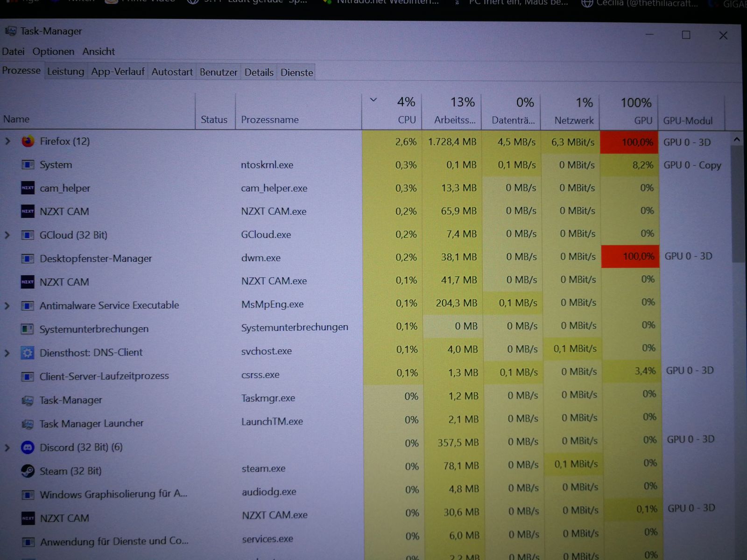747x560 pixels.
Task: Click the icon of NZXT CAM using 65,9 MB
Action: tap(28, 211)
